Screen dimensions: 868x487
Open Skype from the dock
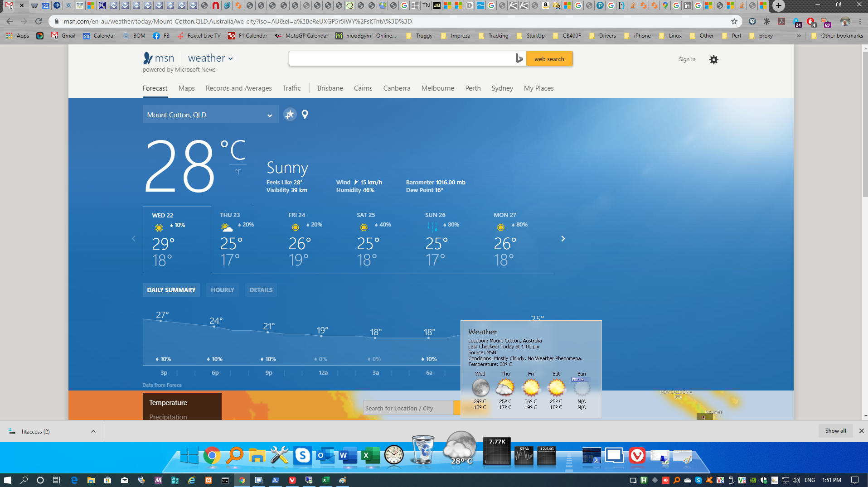pyautogui.click(x=302, y=455)
